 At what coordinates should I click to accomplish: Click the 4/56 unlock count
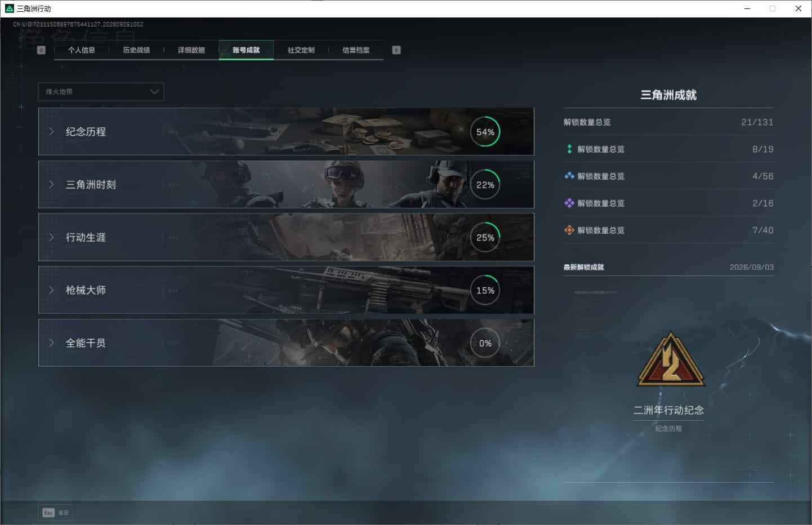click(x=763, y=176)
